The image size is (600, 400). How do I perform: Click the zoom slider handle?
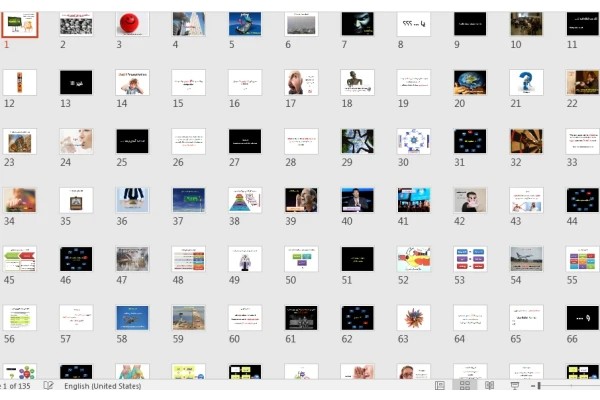click(539, 386)
